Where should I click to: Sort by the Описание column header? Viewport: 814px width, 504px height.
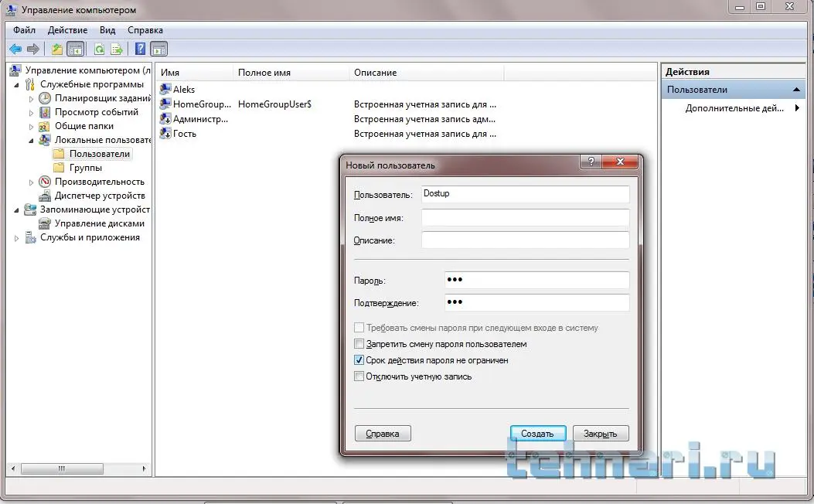click(426, 73)
